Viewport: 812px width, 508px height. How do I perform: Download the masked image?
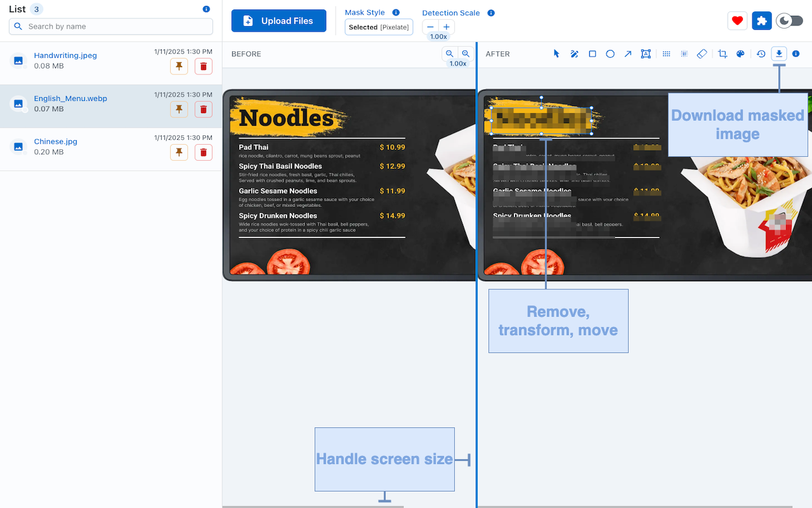click(779, 54)
